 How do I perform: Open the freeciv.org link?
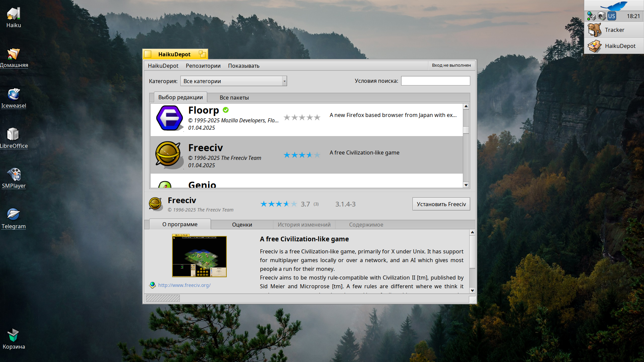[x=184, y=285]
